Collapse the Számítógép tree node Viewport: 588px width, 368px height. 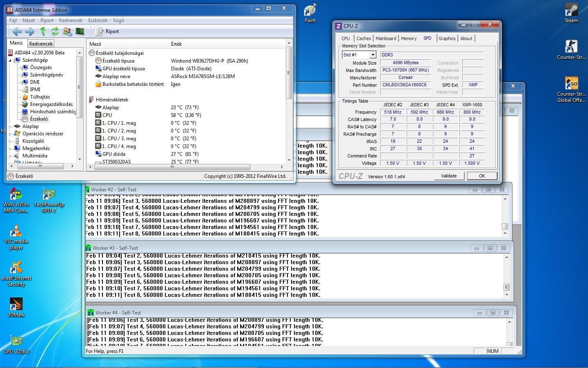pos(11,60)
